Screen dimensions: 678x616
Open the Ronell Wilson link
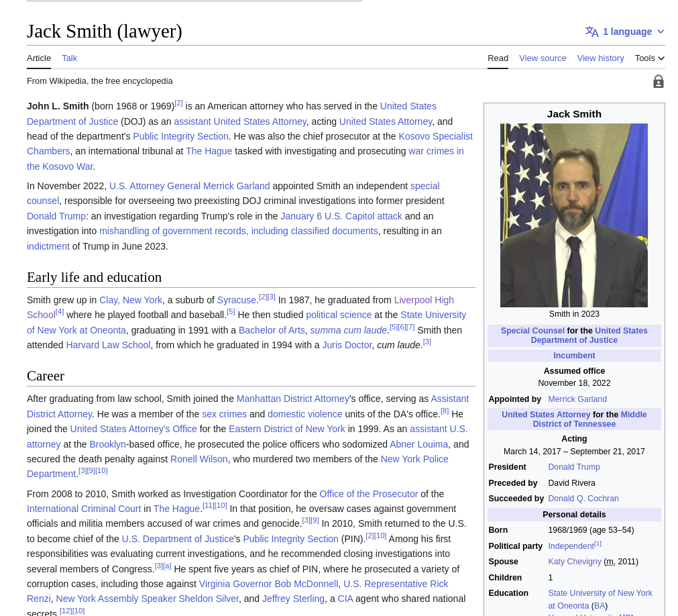click(199, 459)
